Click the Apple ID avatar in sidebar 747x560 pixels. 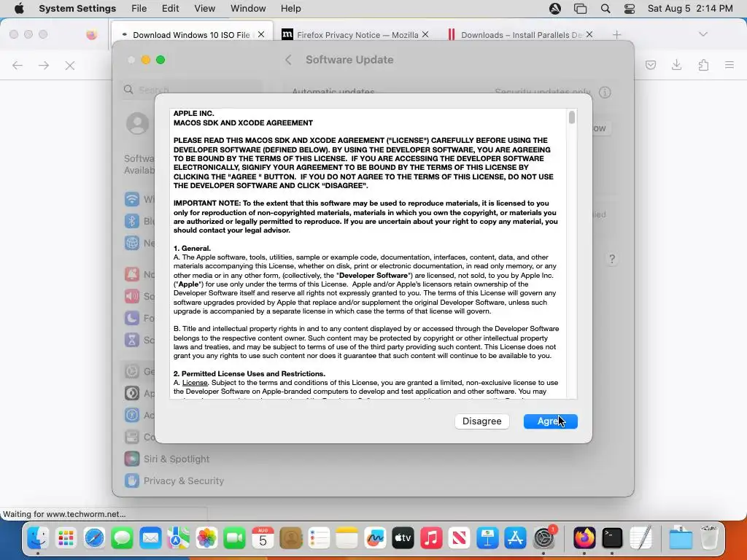pos(137,123)
